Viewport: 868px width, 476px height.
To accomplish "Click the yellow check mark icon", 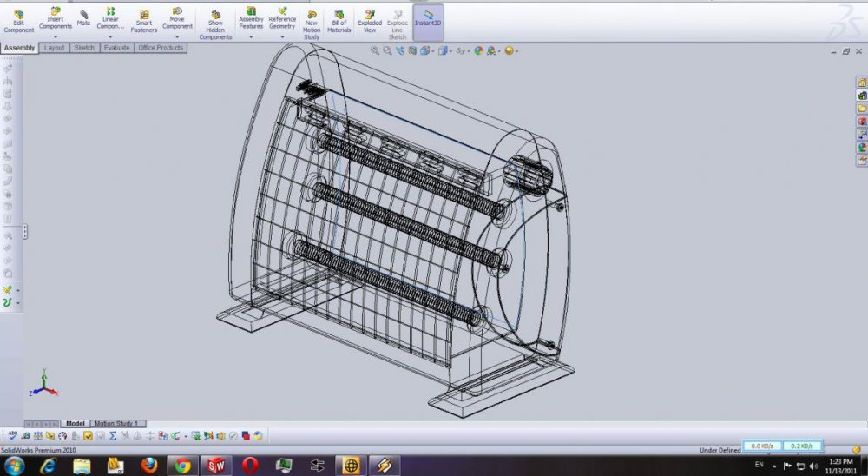I will (88, 436).
